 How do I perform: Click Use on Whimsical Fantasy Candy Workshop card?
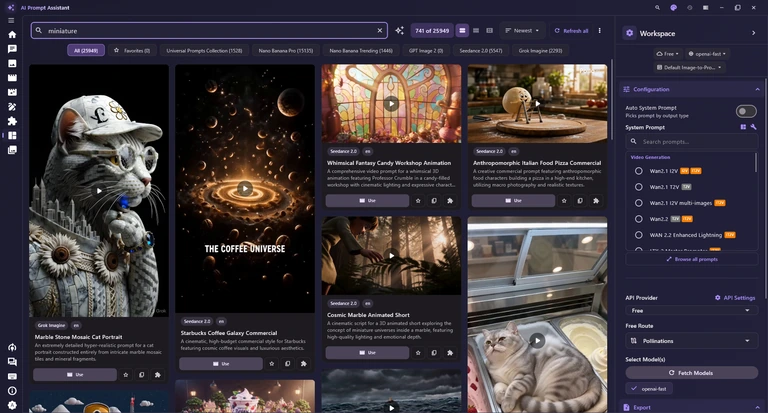point(367,200)
